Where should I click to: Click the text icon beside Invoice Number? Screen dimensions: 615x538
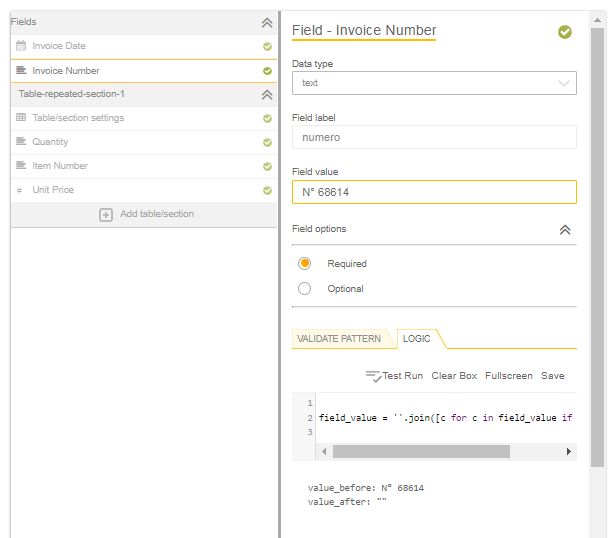tap(21, 71)
